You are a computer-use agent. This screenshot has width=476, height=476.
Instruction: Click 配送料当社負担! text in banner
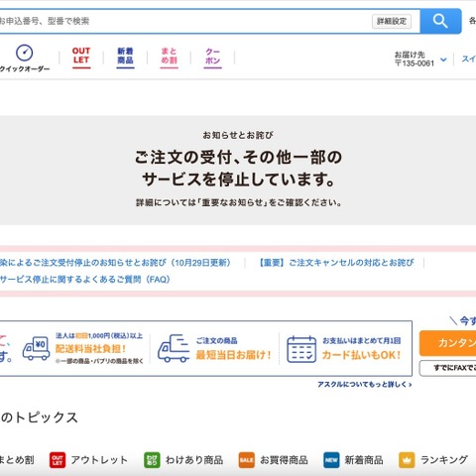[90, 349]
